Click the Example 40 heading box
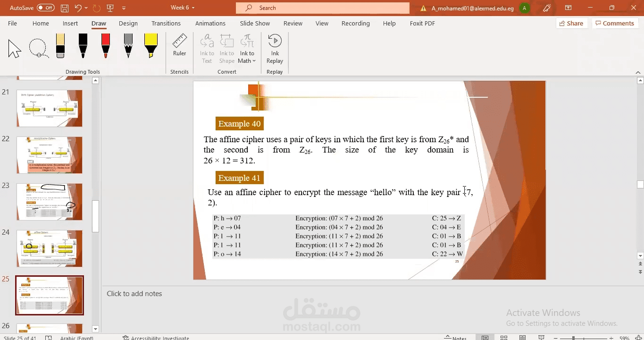The width and height of the screenshot is (644, 340). click(240, 124)
